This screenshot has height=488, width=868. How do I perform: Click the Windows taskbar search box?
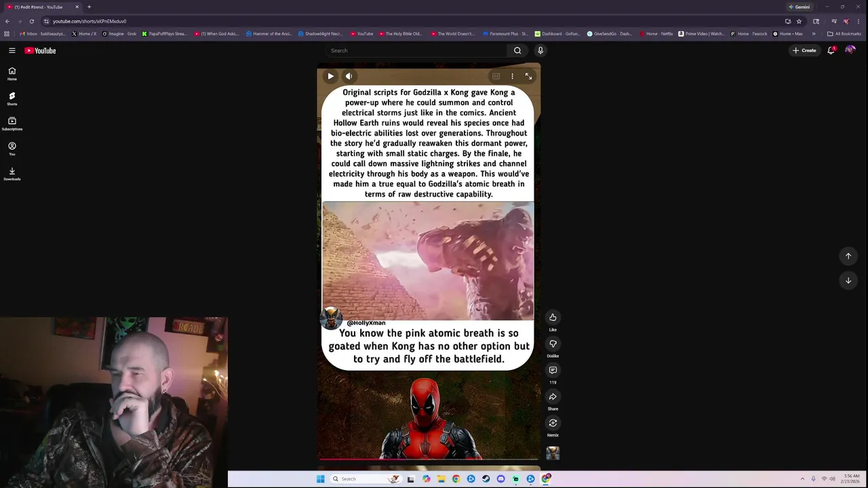coord(365,479)
